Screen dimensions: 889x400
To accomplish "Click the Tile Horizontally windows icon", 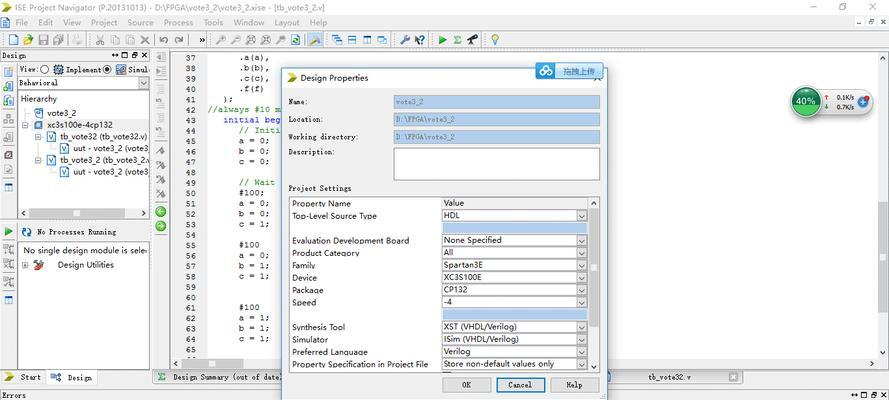I will click(352, 40).
